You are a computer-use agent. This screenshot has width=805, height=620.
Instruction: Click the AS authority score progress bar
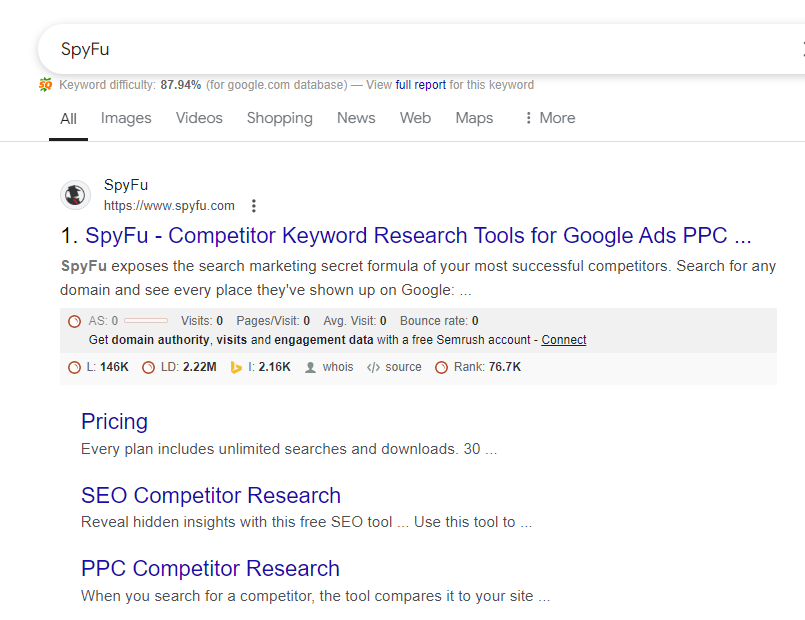tap(146, 321)
